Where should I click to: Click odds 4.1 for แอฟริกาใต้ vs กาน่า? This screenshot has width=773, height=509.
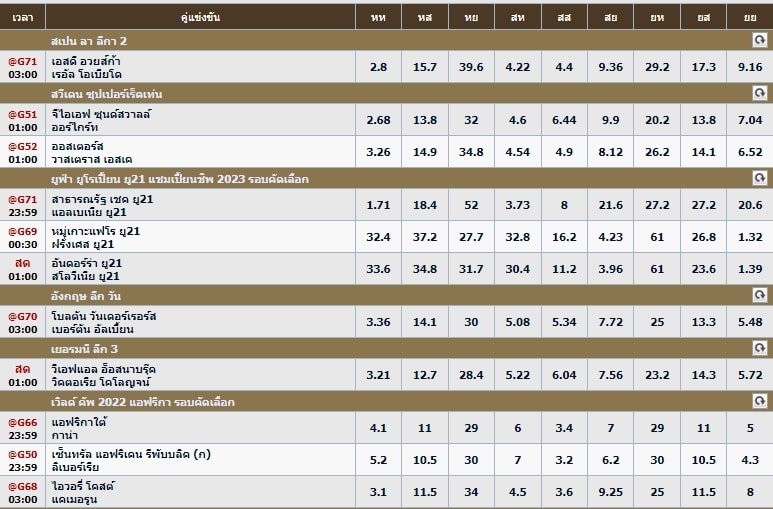(378, 428)
